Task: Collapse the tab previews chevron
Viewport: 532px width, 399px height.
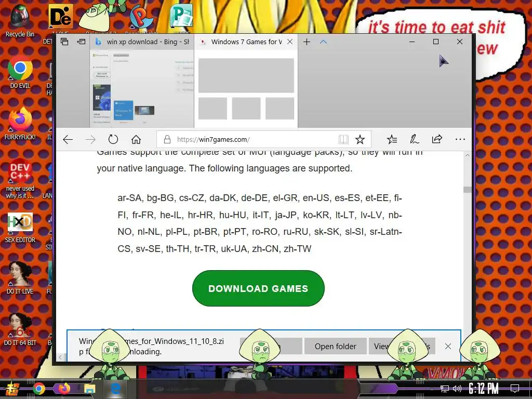Action: pos(323,42)
